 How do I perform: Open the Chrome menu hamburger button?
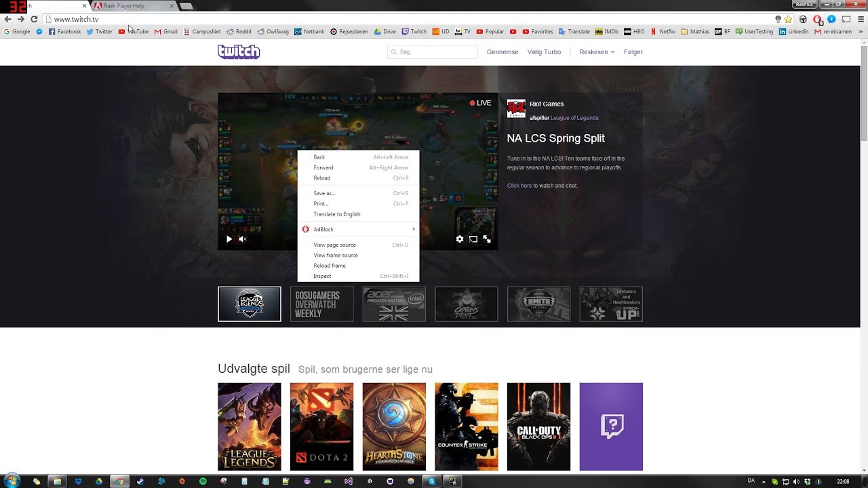[861, 19]
